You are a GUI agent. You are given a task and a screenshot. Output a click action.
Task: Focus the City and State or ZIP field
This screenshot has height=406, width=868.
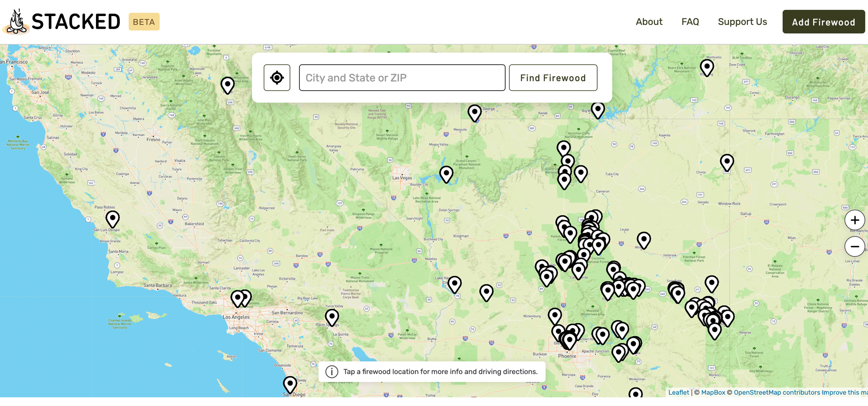pyautogui.click(x=402, y=78)
